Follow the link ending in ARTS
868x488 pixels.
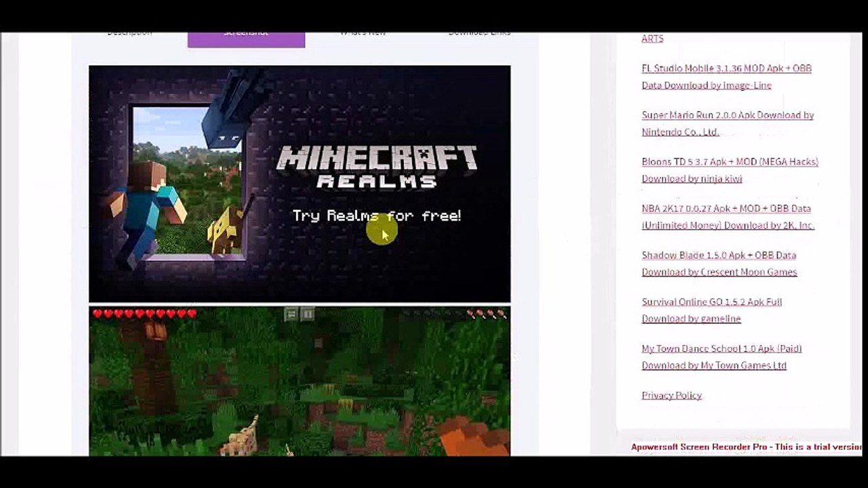click(653, 39)
